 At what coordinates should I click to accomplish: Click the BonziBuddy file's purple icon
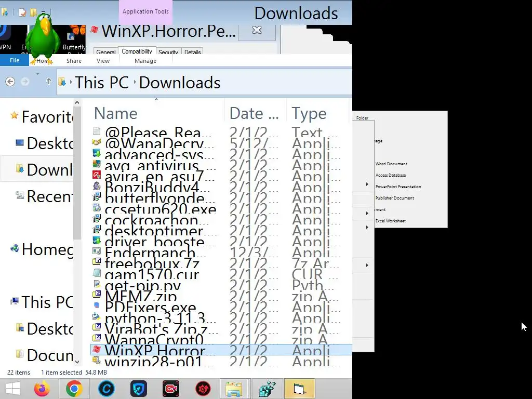point(97,185)
